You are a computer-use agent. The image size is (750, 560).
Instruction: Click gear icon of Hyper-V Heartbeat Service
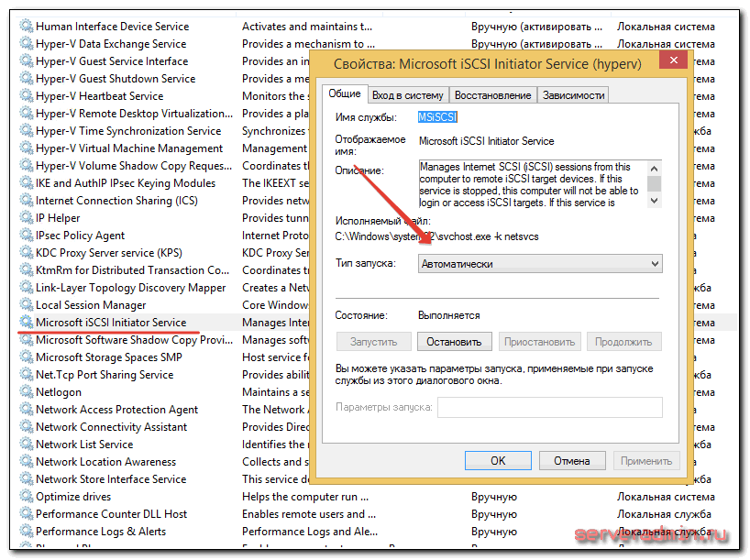point(26,95)
